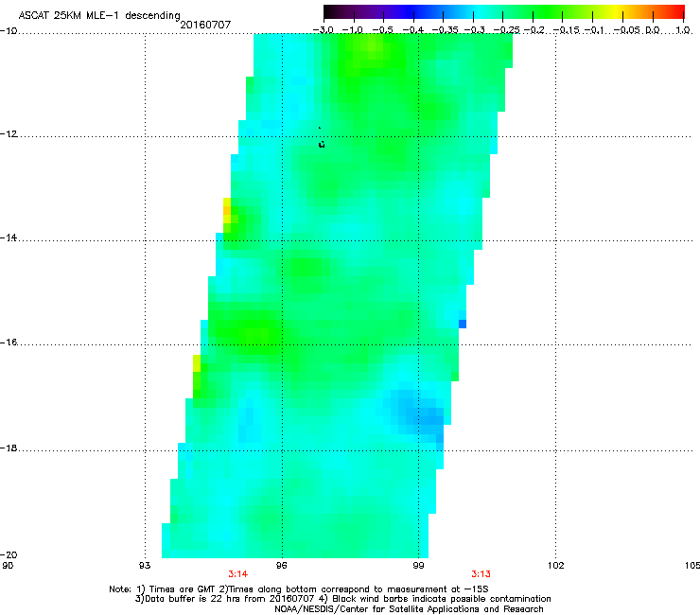Click the NOAA/NESDIS credit line

point(409,609)
